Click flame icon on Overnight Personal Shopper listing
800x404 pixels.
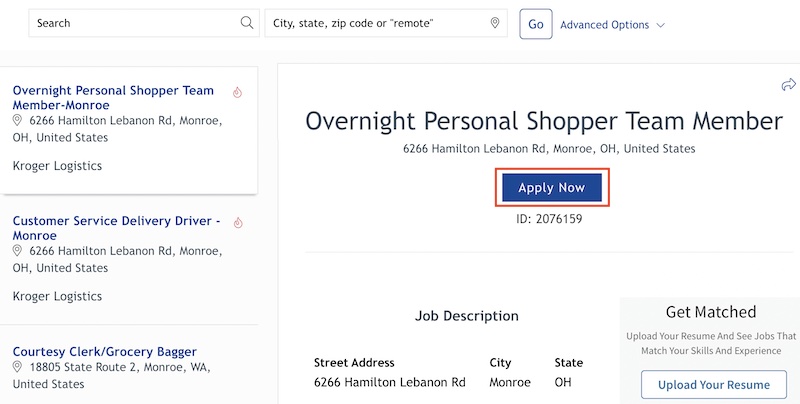[237, 92]
